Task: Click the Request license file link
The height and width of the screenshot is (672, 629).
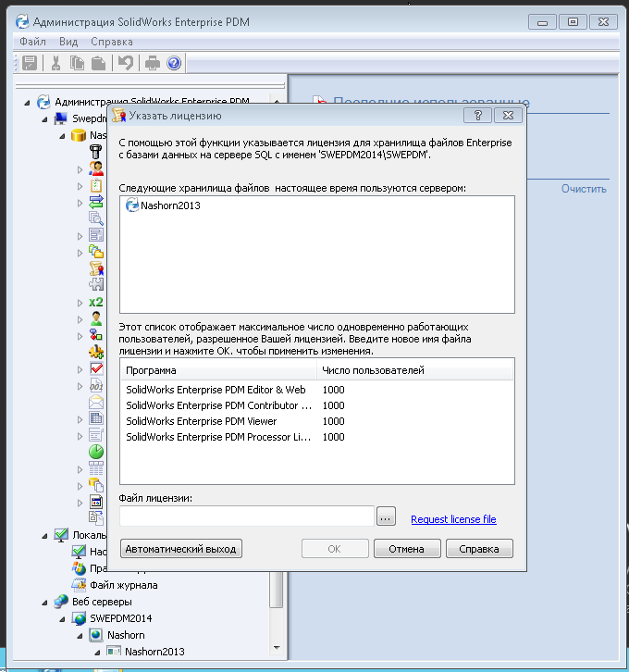Action: [453, 519]
